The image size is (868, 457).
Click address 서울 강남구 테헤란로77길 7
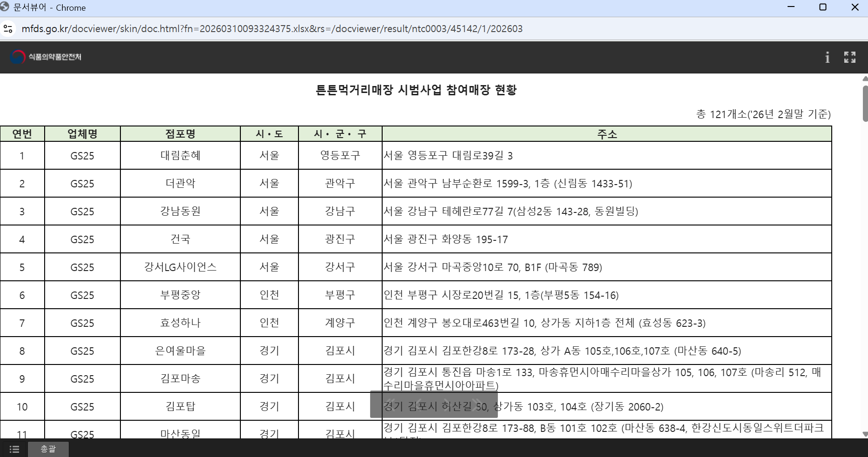click(511, 211)
